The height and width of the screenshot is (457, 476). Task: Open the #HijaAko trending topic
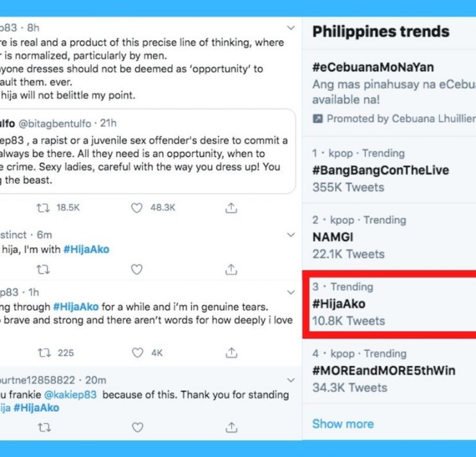click(339, 304)
